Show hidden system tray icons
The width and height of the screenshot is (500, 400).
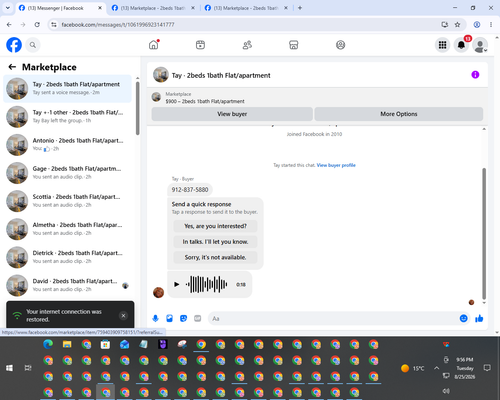point(436,368)
